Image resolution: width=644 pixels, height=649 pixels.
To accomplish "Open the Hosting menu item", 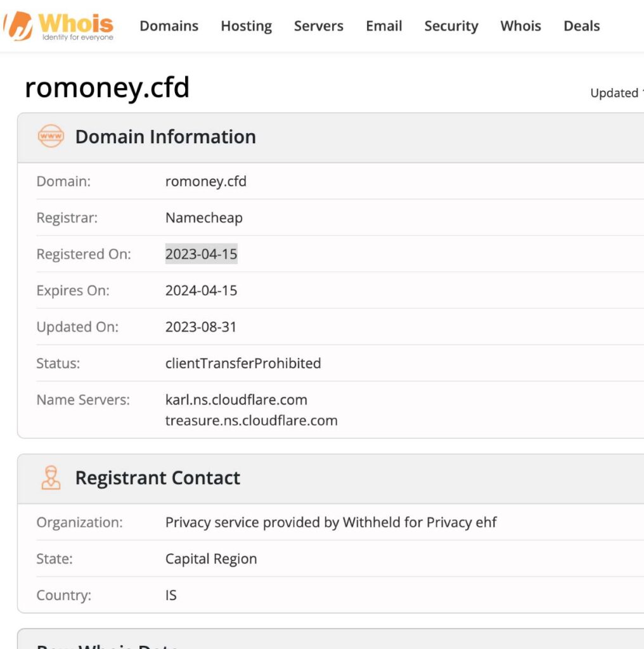I will 246,26.
